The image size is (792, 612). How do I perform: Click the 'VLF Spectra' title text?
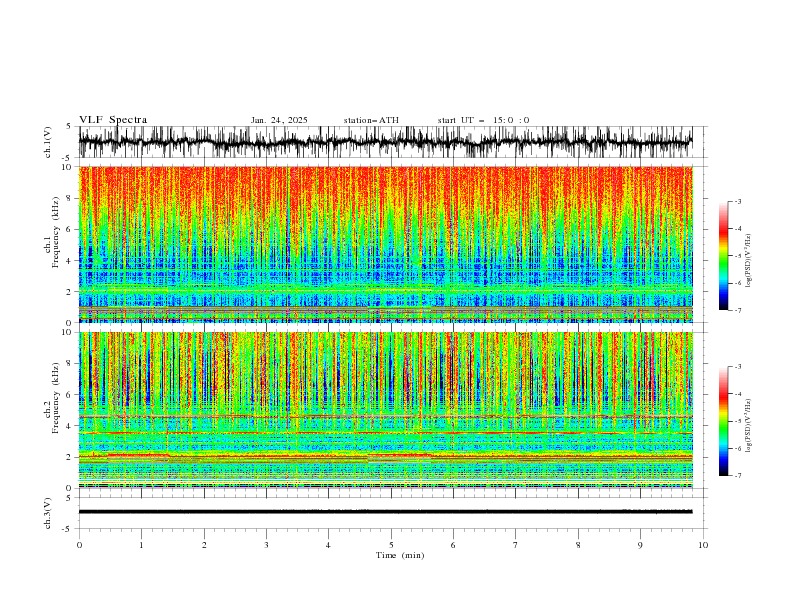coord(113,120)
